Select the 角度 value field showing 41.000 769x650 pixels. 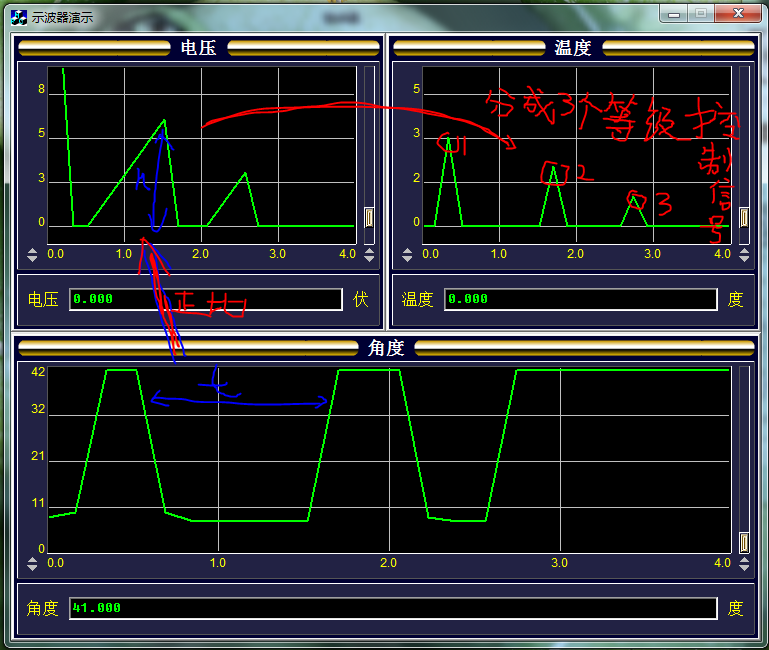coord(393,608)
